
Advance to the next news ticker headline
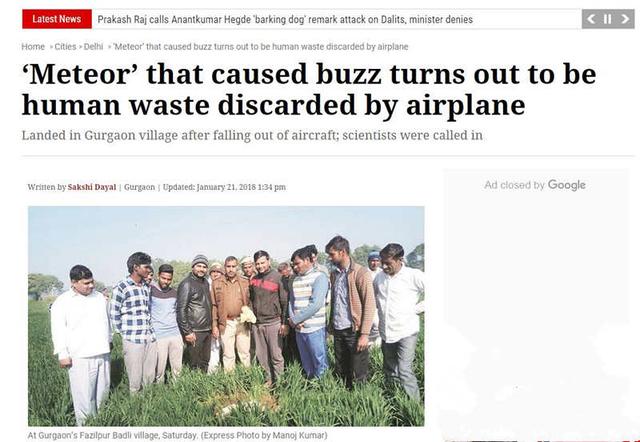coord(625,19)
